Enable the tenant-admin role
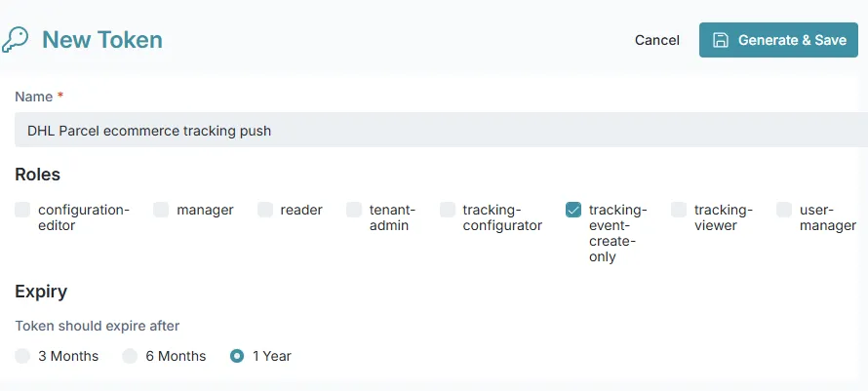868x391 pixels. pos(354,210)
